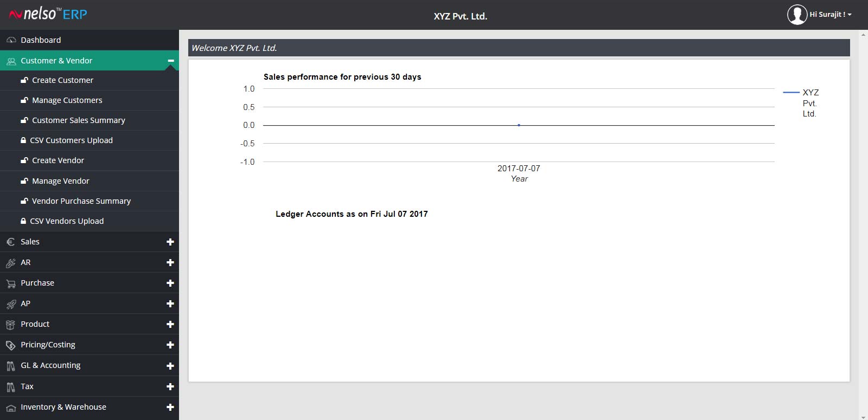
Task: Open the Manage Vendor link
Action: 60,181
